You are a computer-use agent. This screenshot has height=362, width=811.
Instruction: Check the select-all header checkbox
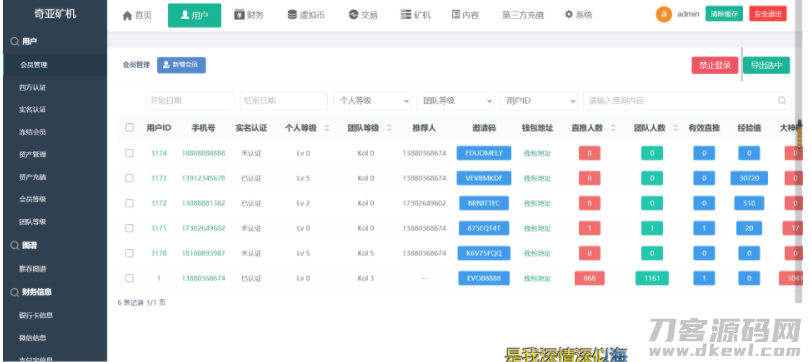(129, 127)
